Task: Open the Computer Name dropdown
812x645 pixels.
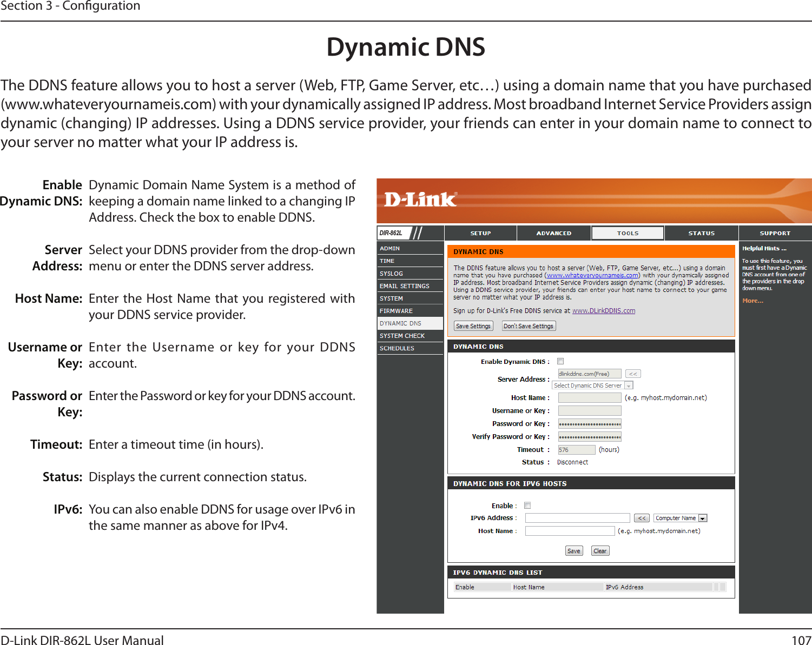Action: pos(681,518)
